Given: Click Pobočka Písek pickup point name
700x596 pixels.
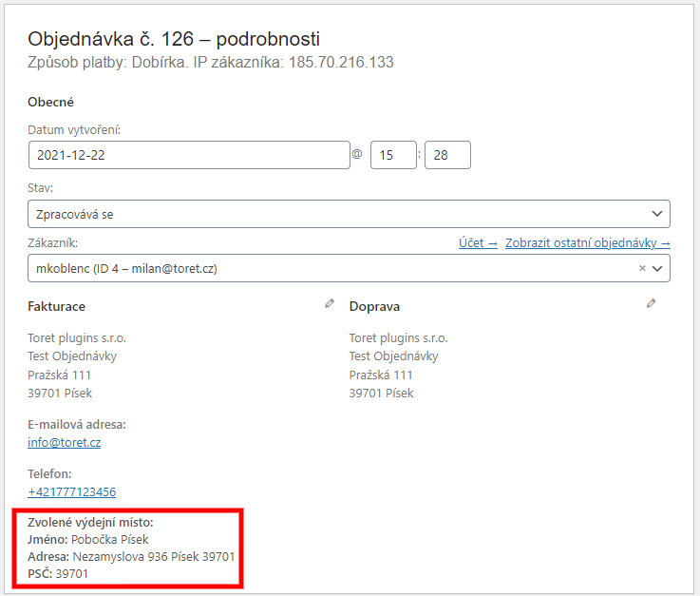Looking at the screenshot, I should tap(110, 540).
